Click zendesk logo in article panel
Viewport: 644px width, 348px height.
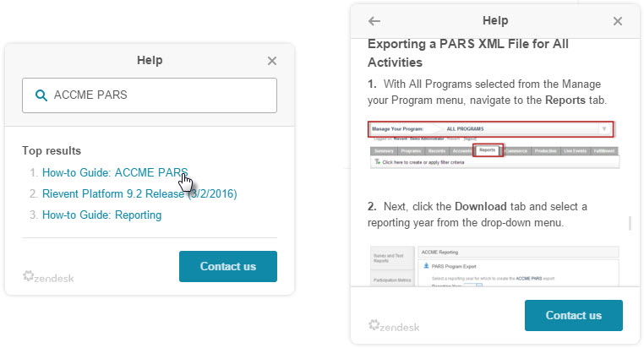(394, 326)
